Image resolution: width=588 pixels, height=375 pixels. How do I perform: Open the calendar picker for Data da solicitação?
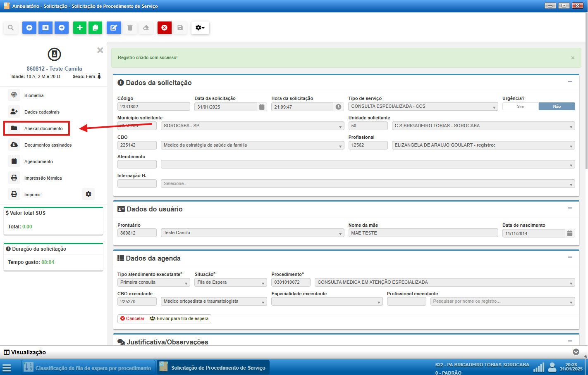coord(262,107)
